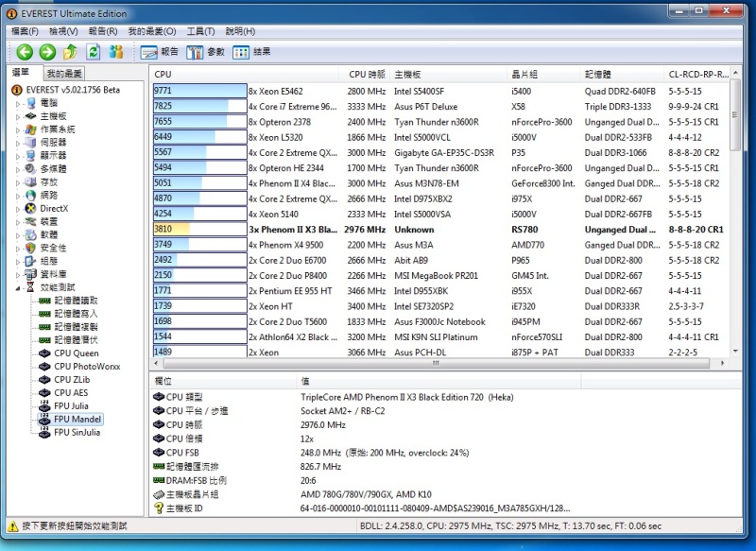Click the 9771 score bar for Xeon E5462
Image resolution: width=756 pixels, height=551 pixels.
point(200,91)
